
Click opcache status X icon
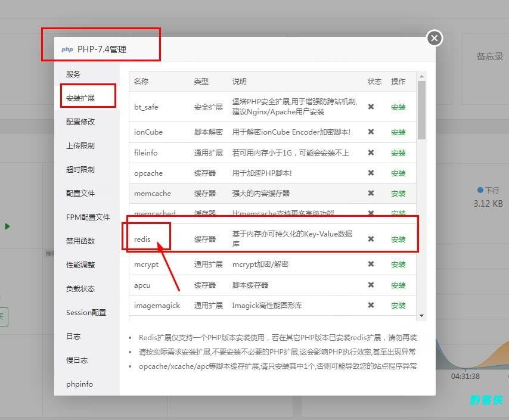click(371, 173)
